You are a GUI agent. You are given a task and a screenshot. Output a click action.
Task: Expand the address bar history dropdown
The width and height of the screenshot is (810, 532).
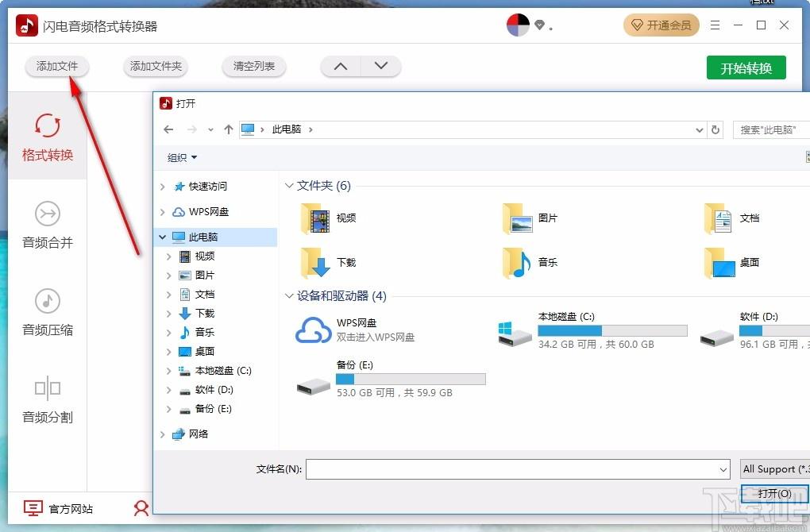coord(700,130)
